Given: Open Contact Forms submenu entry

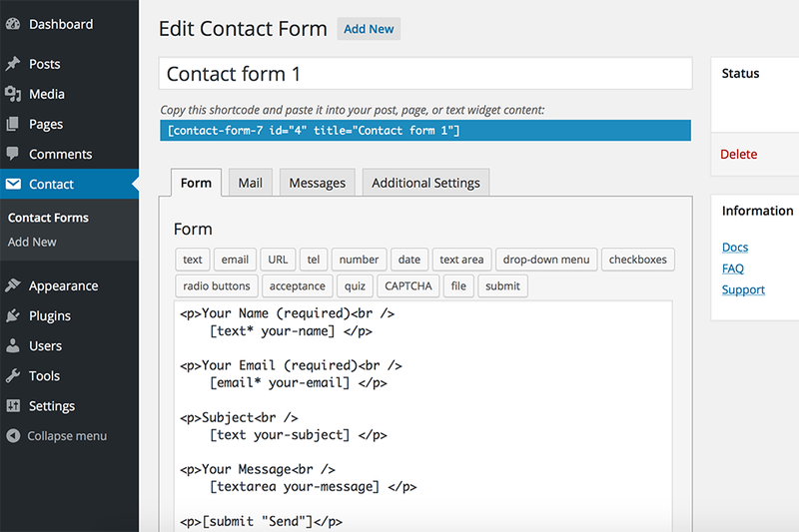Looking at the screenshot, I should point(48,218).
